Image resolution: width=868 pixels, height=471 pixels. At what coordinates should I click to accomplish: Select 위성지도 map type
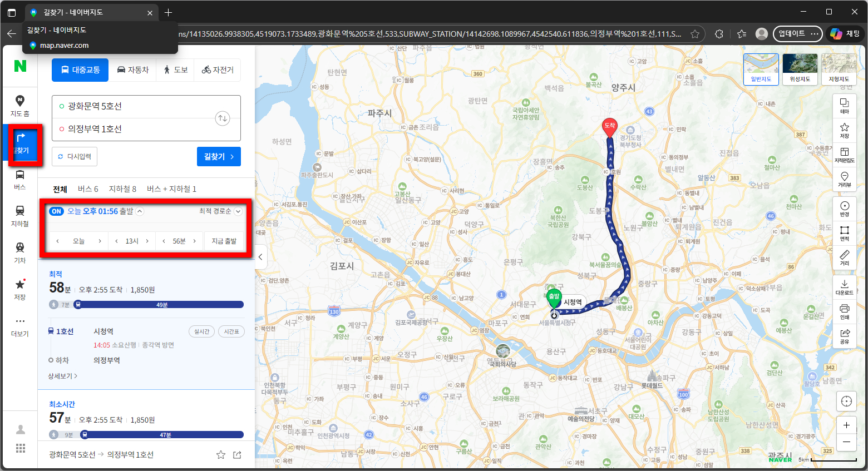pyautogui.click(x=800, y=69)
